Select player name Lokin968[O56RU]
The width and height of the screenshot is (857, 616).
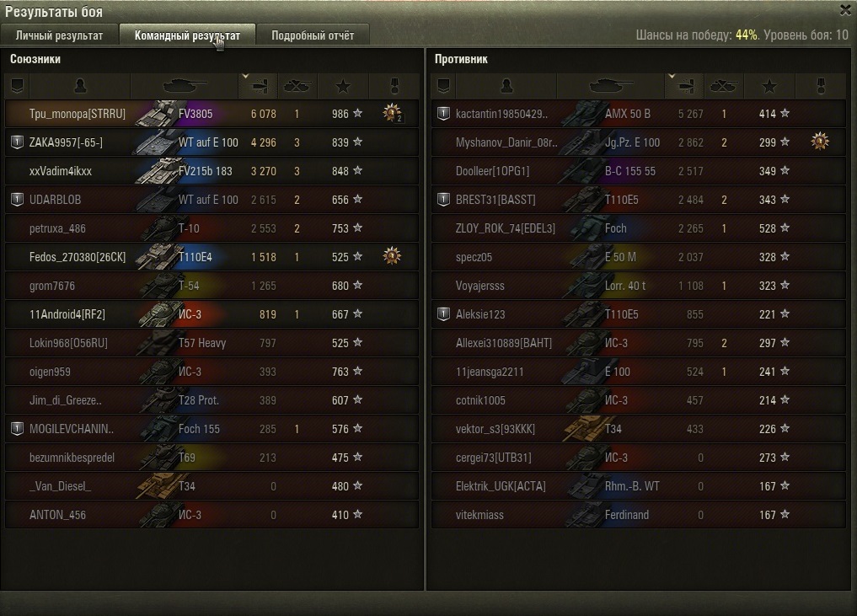click(68, 343)
